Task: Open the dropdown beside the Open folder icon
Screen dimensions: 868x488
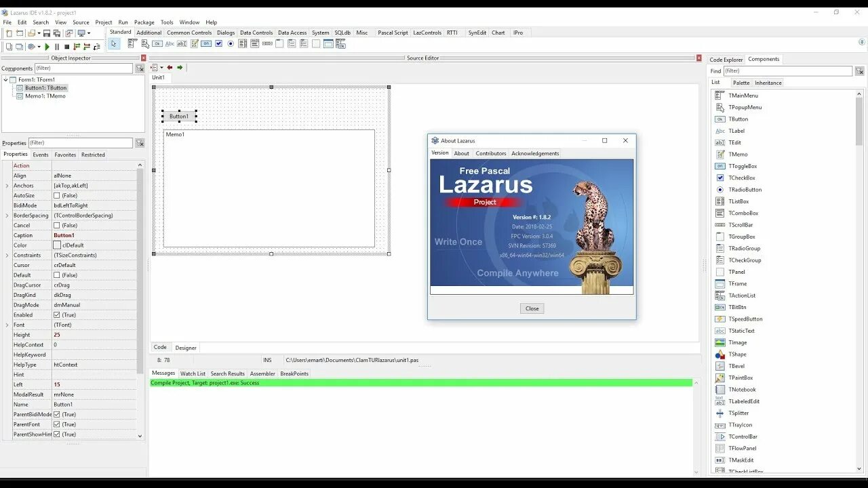Action: click(x=39, y=33)
